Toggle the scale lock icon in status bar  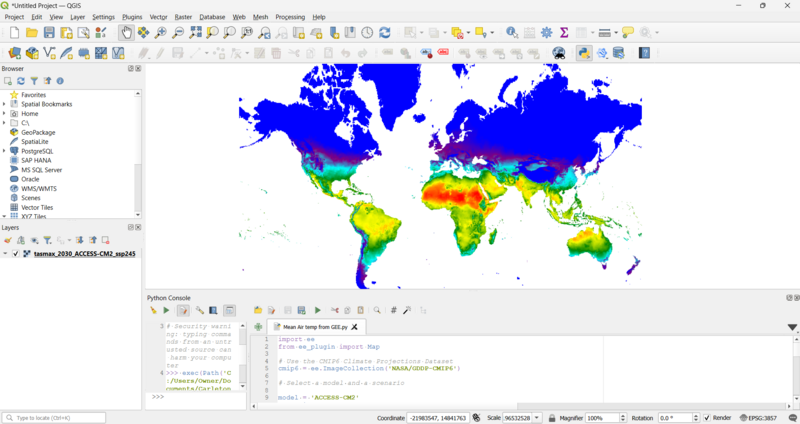(551, 418)
